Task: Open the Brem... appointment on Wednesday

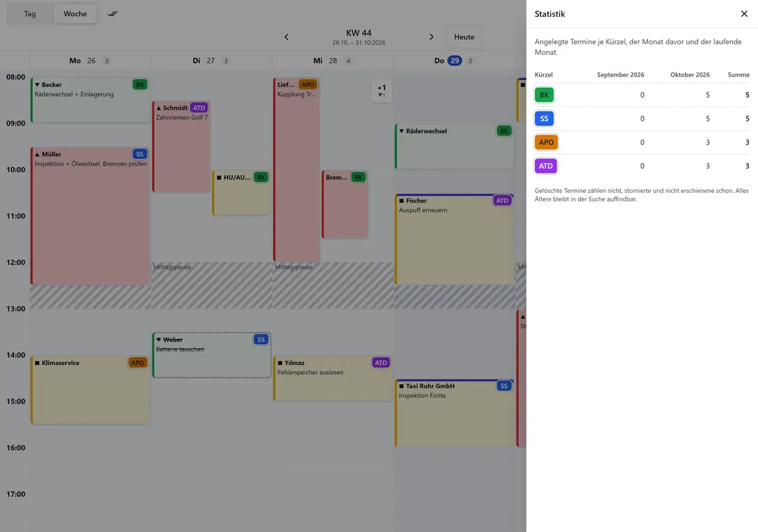Action: tap(345, 204)
